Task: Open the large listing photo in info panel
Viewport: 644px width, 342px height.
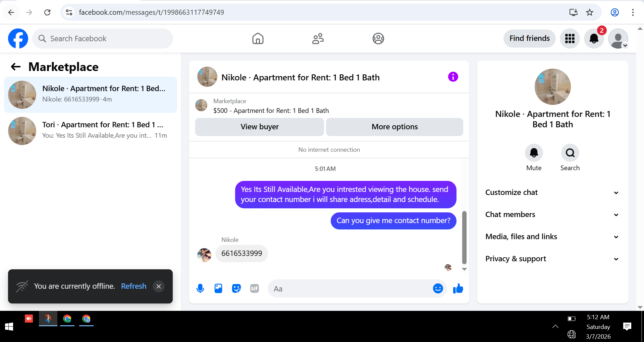Action: [x=552, y=87]
